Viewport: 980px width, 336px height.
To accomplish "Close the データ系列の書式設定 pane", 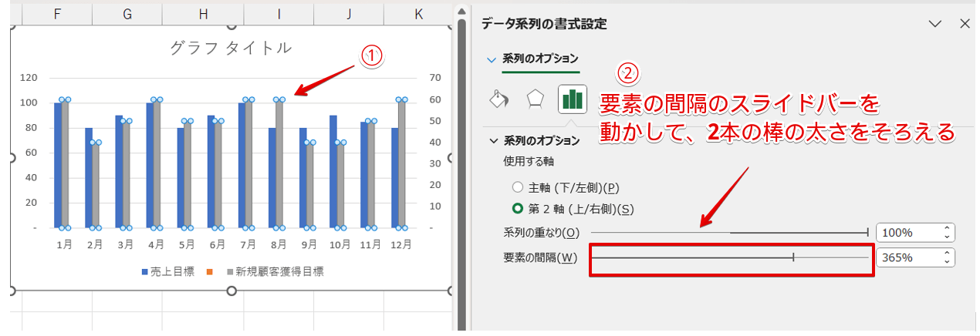I will point(964,24).
